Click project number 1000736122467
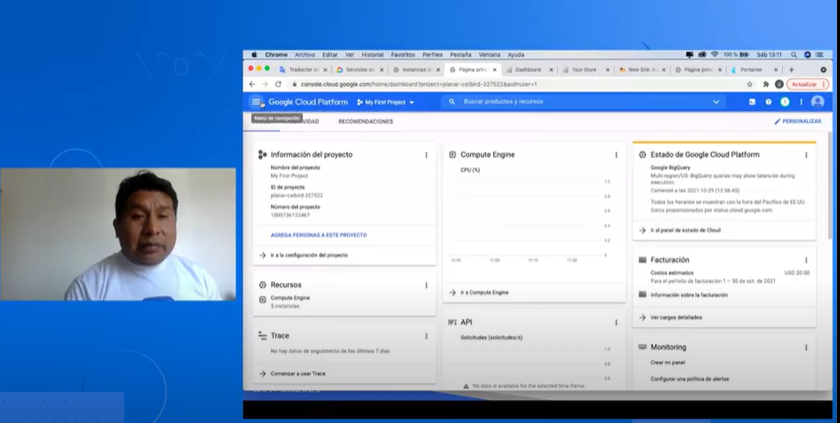The height and width of the screenshot is (423, 840). tap(290, 215)
